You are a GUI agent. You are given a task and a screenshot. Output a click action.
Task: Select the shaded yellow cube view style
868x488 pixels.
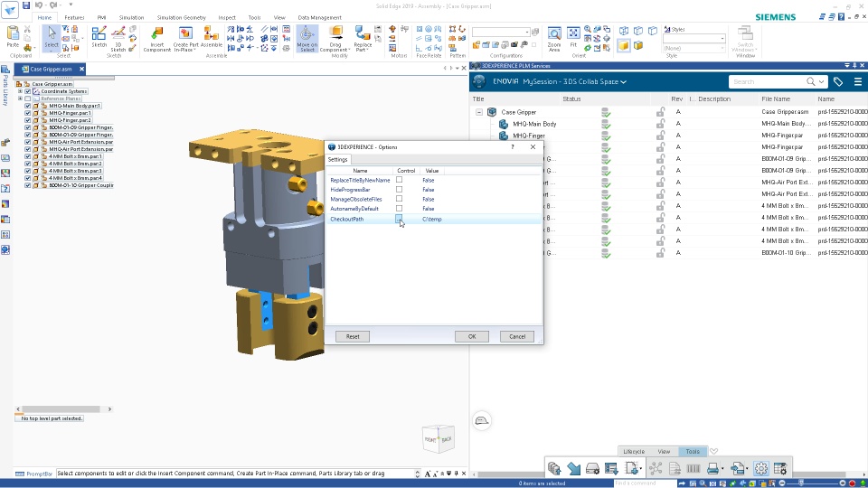pos(624,45)
